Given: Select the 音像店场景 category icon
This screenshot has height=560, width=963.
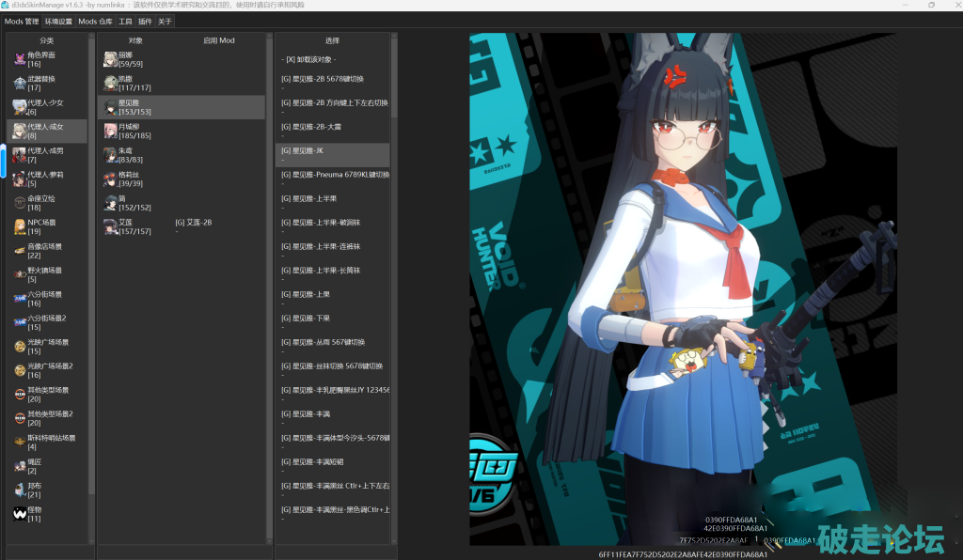Looking at the screenshot, I should [20, 251].
